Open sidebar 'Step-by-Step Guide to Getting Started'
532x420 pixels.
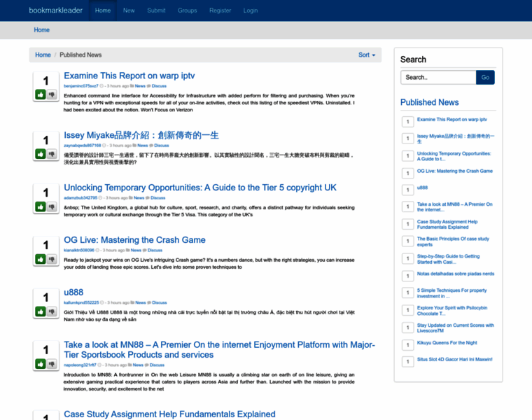tap(448, 259)
